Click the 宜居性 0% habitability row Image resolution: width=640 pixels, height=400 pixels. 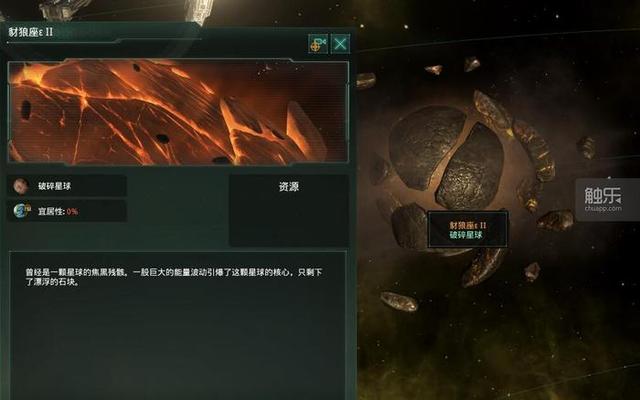[x=67, y=211]
